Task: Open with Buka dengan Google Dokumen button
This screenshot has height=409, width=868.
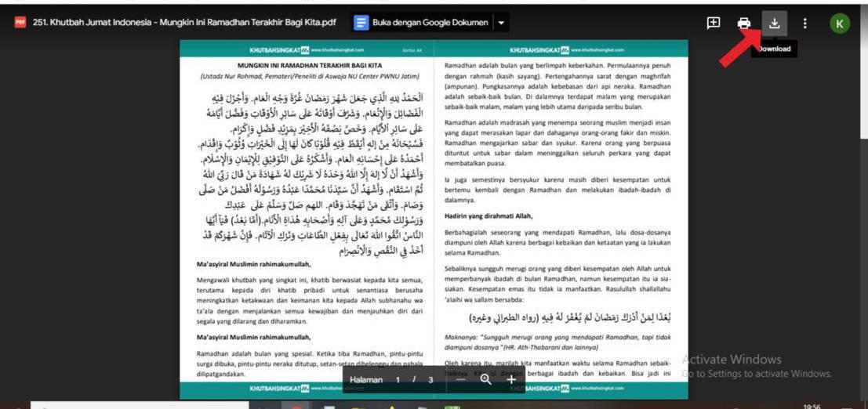Action: (x=421, y=23)
